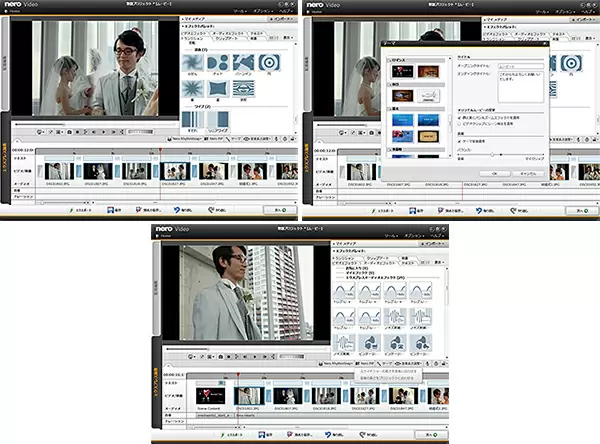Toggle the apply theme music checkbox

460,141
